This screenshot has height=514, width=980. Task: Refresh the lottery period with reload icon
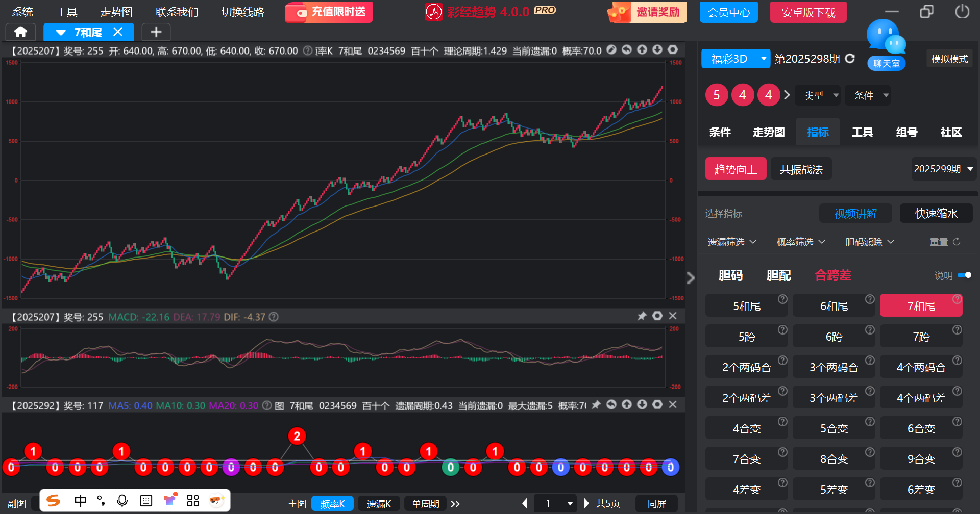(850, 59)
